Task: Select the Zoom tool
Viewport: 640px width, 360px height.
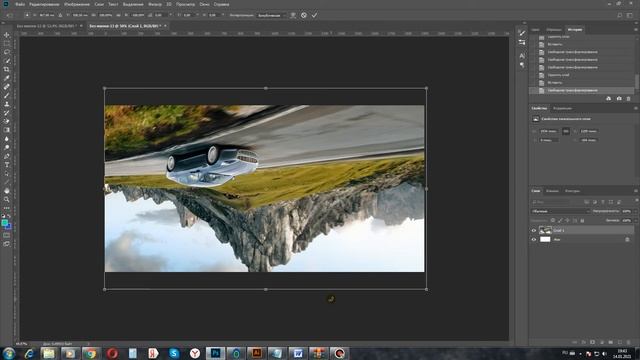Action: 7,199
